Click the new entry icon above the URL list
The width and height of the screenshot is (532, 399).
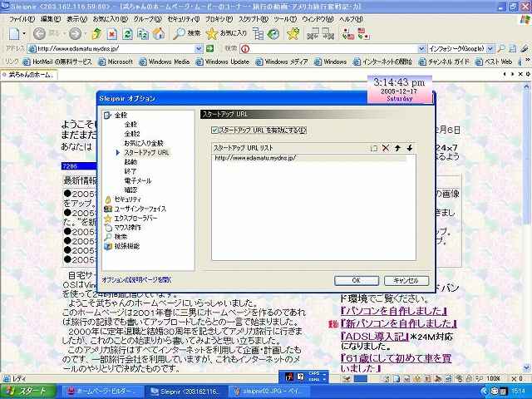pos(373,148)
